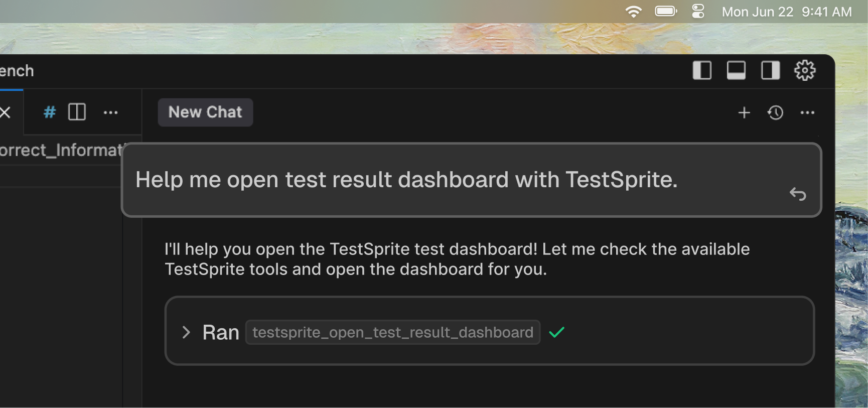The height and width of the screenshot is (408, 868).
Task: Open the editor tab ellipsis menu
Action: click(x=111, y=112)
